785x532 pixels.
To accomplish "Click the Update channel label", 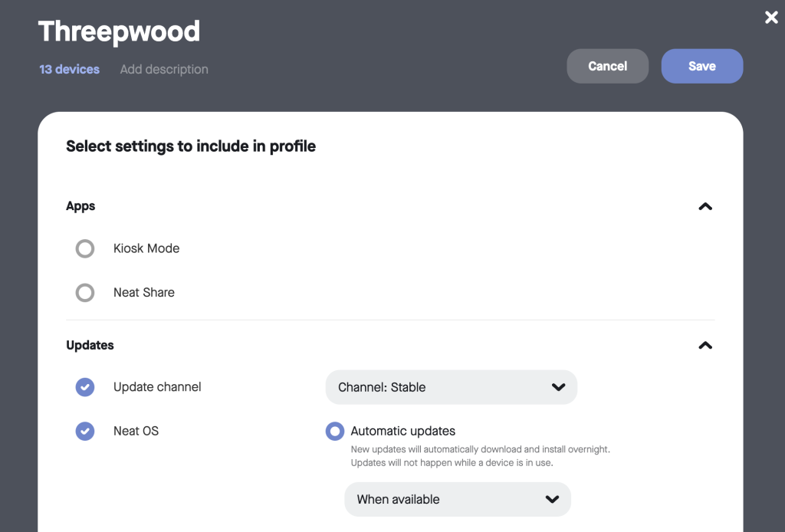I will [157, 387].
